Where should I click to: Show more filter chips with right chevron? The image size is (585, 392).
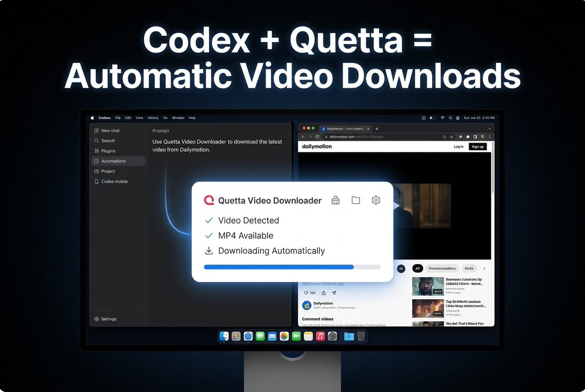click(x=484, y=268)
